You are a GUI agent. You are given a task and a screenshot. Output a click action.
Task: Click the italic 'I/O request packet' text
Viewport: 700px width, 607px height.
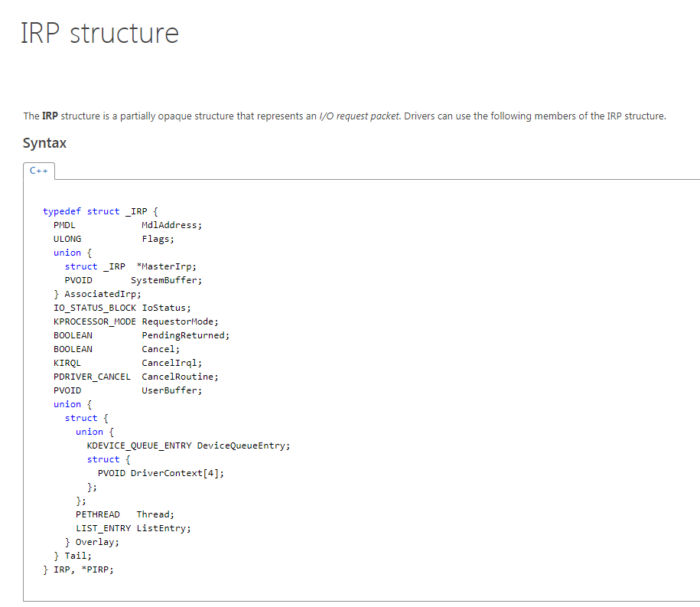click(360, 116)
